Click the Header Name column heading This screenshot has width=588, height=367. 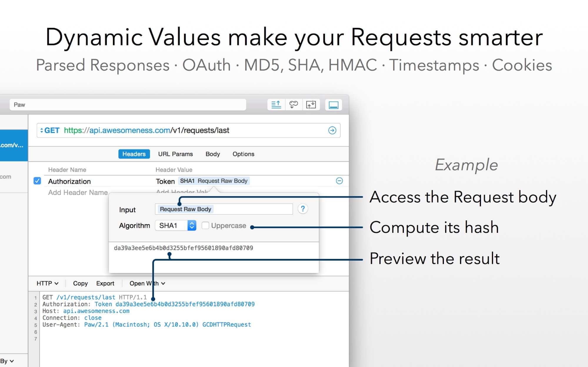[x=67, y=170]
